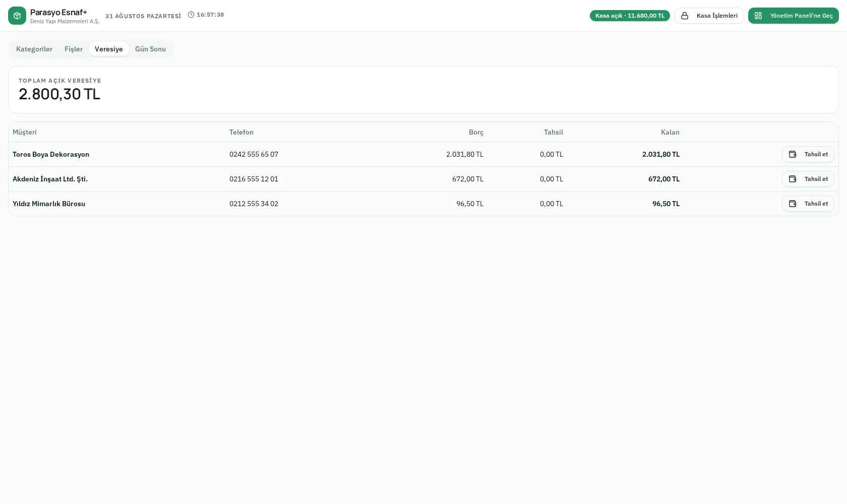This screenshot has width=847, height=504.
Task: Click the Kasa açık 11.680,00 TL badge
Action: coord(630,16)
